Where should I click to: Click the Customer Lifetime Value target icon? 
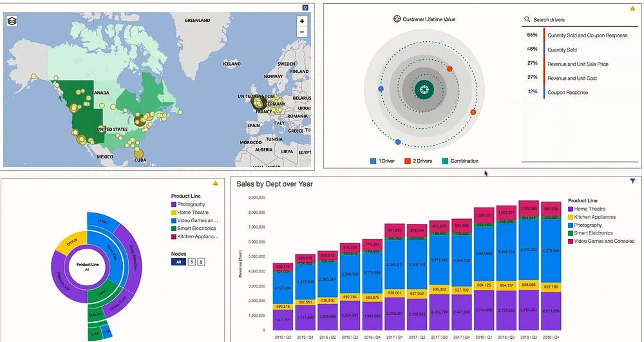click(x=397, y=19)
